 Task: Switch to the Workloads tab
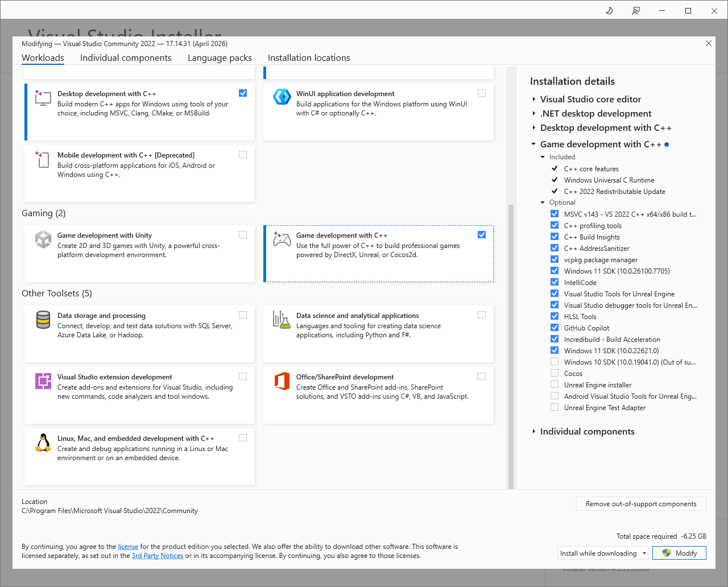(x=43, y=58)
